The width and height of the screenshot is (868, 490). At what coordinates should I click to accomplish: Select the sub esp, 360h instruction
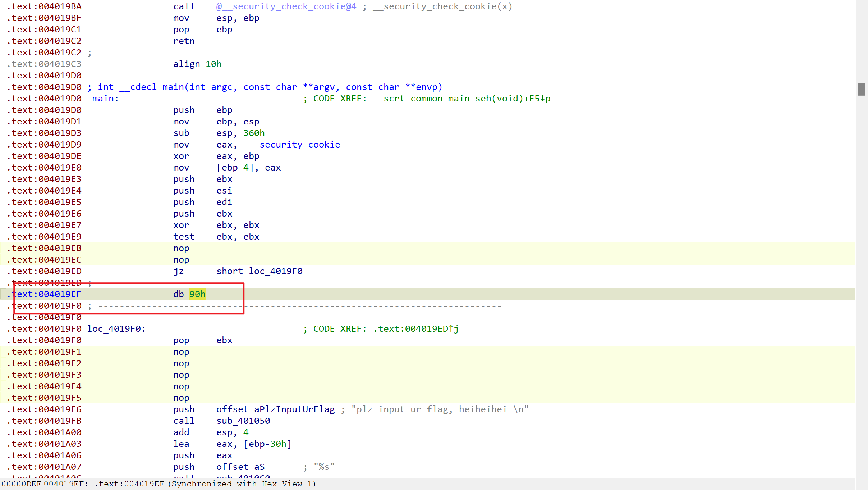(x=219, y=133)
